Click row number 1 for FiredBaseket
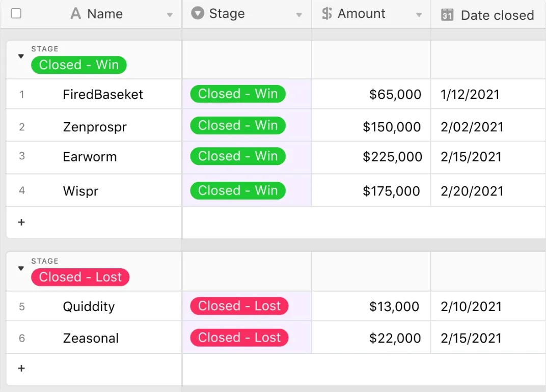The height and width of the screenshot is (392, 546). [x=21, y=94]
